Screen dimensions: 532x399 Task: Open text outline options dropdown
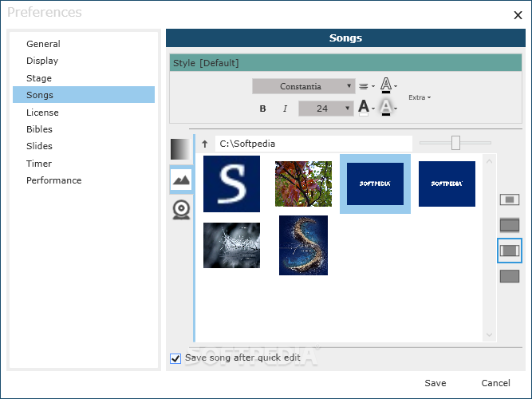point(388,85)
